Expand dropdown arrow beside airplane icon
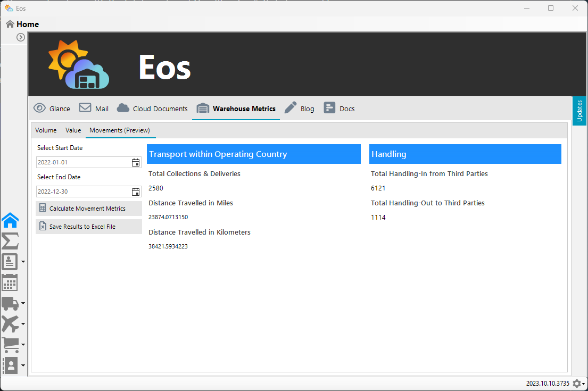Image resolution: width=588 pixels, height=391 pixels. [x=23, y=325]
